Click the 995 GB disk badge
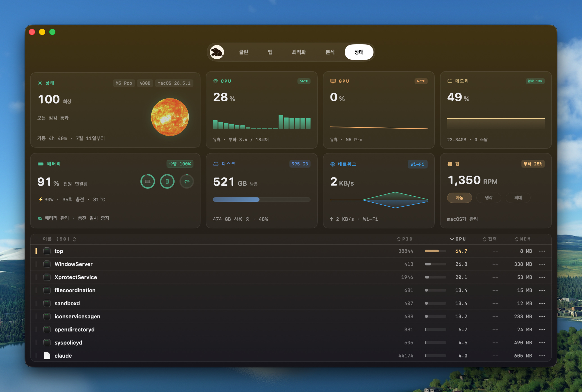The width and height of the screenshot is (582, 392). point(300,164)
